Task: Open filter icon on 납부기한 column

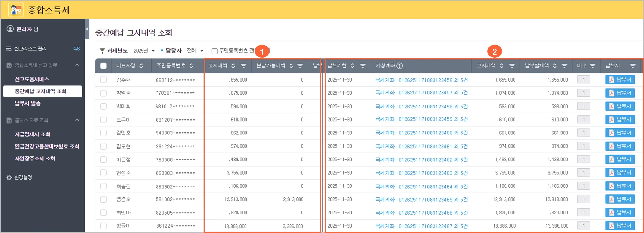Action: pyautogui.click(x=363, y=66)
